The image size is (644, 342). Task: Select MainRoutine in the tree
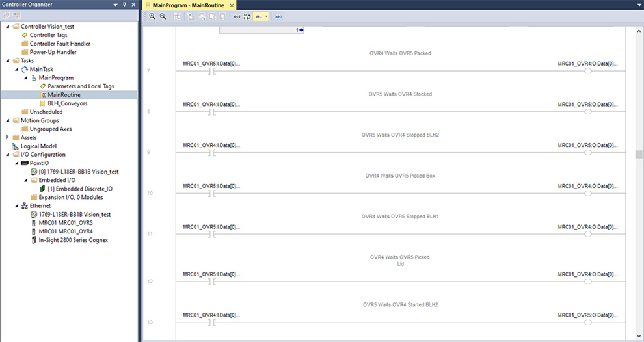[64, 95]
